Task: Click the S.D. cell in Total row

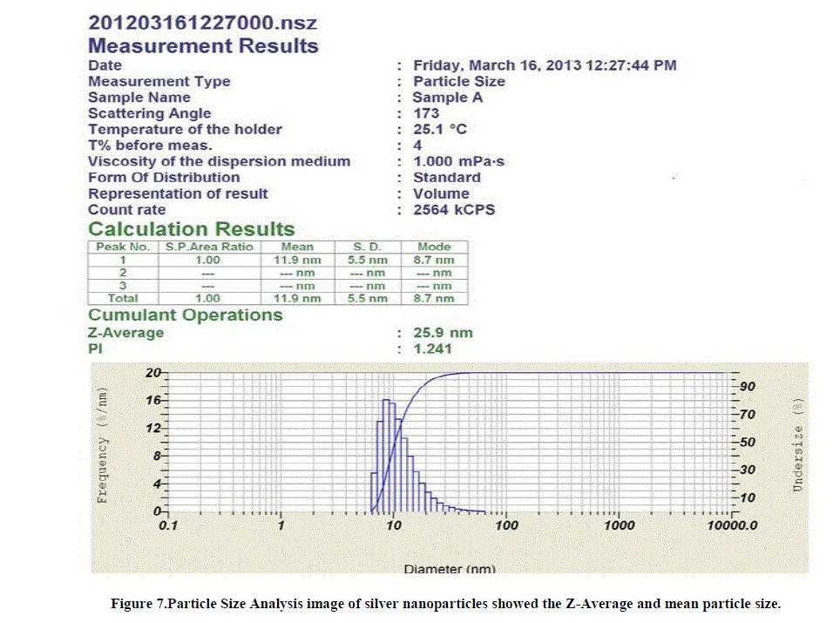Action: point(367,298)
